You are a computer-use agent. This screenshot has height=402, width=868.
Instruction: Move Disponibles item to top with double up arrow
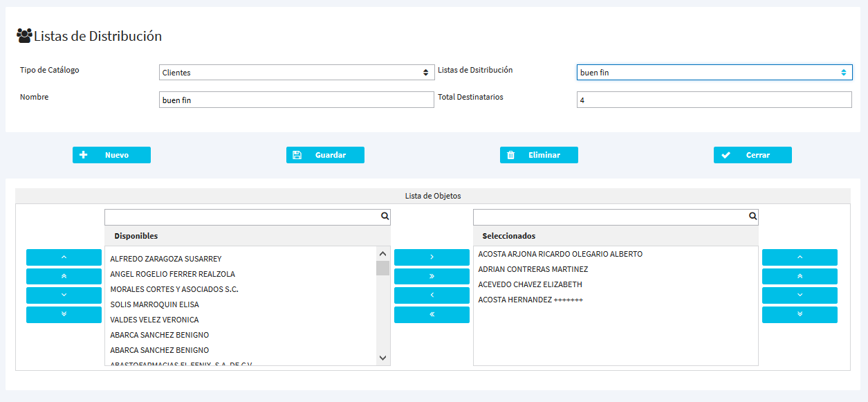(64, 276)
